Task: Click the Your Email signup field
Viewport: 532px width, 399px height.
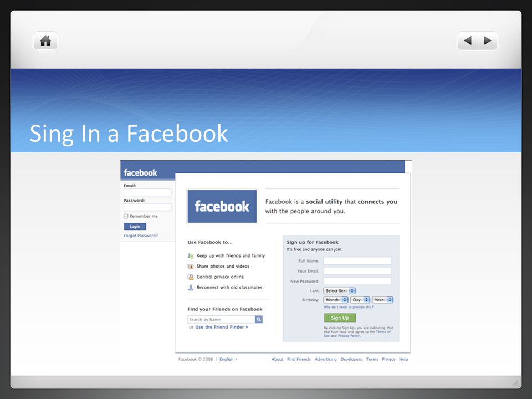Action: [x=357, y=271]
